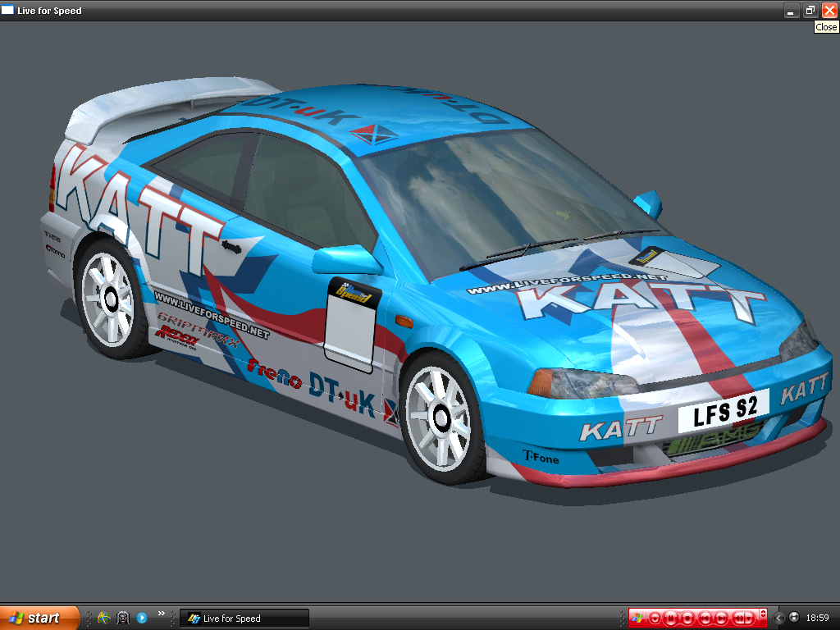The height and width of the screenshot is (630, 840).
Task: Minimize the Live for Speed window
Action: coord(792,10)
